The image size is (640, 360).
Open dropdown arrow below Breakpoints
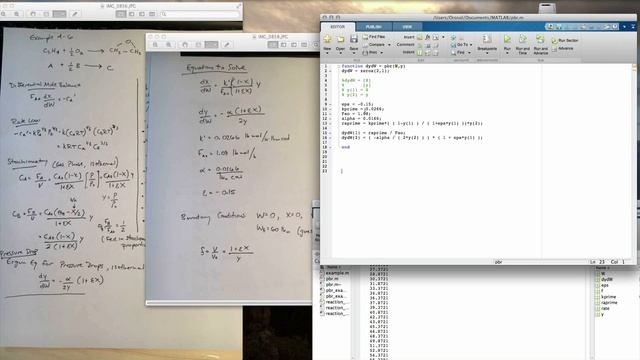click(487, 53)
